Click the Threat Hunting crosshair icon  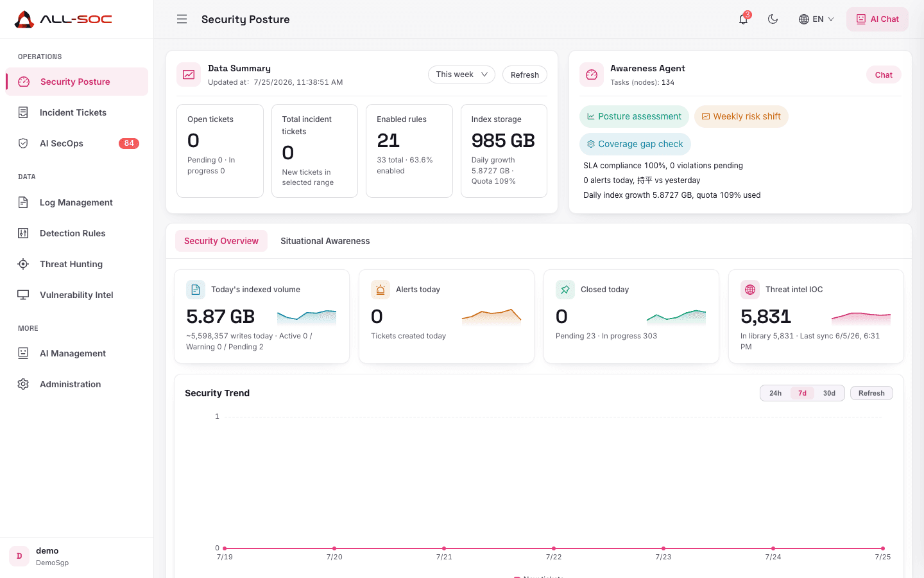(23, 264)
